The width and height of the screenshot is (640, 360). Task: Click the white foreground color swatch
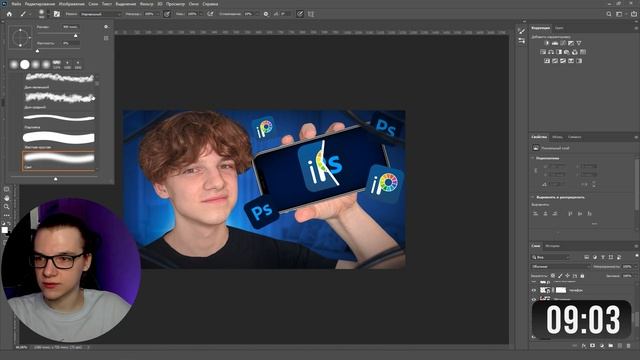pyautogui.click(x=4, y=230)
